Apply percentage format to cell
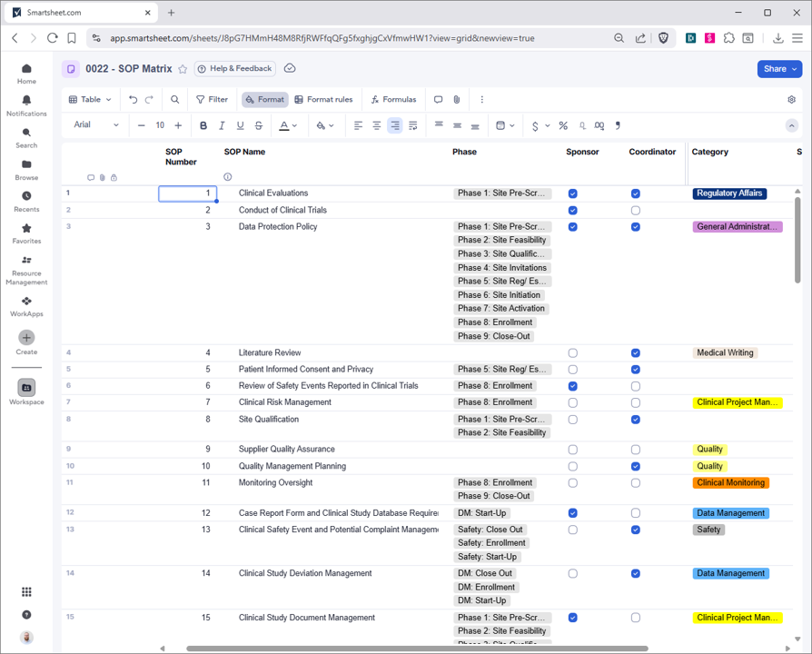The width and height of the screenshot is (812, 654). [x=563, y=125]
